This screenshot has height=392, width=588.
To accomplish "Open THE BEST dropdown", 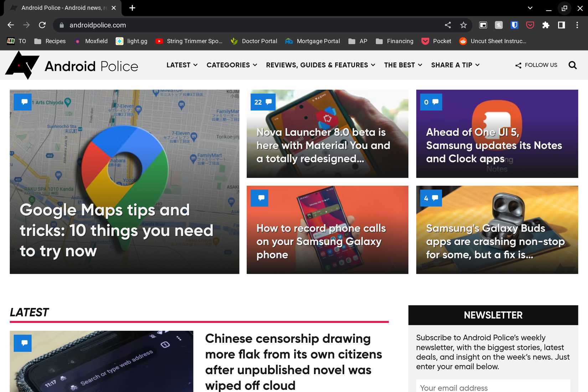I will 403,65.
